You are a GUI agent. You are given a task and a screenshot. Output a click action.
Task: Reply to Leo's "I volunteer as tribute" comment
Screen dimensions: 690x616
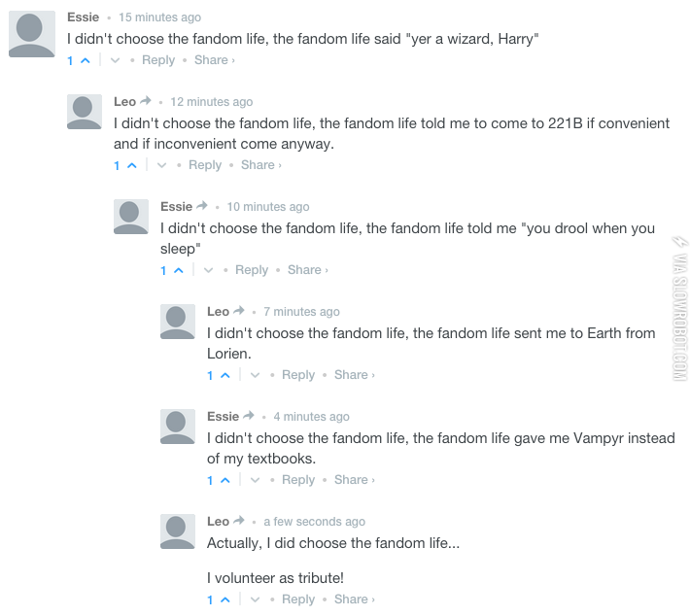[298, 599]
